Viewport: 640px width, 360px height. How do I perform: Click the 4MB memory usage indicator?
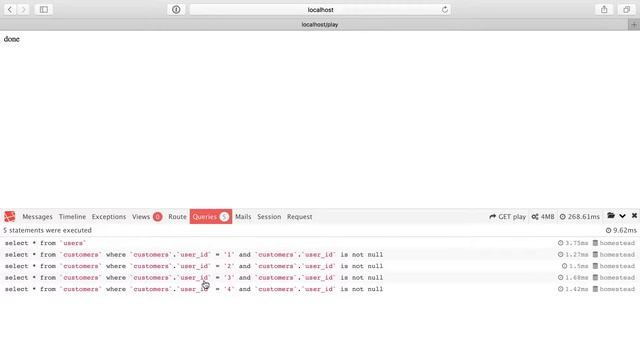click(543, 217)
